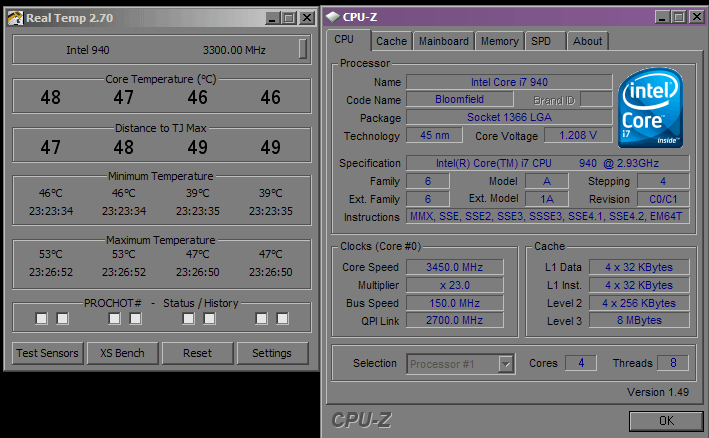
Task: Minimize the Real Temp window
Action: click(x=272, y=18)
